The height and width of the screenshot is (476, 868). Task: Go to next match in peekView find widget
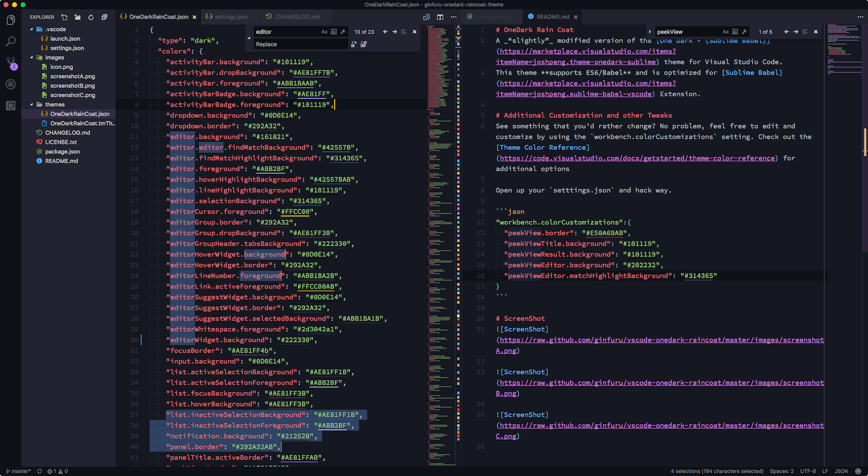coord(796,32)
